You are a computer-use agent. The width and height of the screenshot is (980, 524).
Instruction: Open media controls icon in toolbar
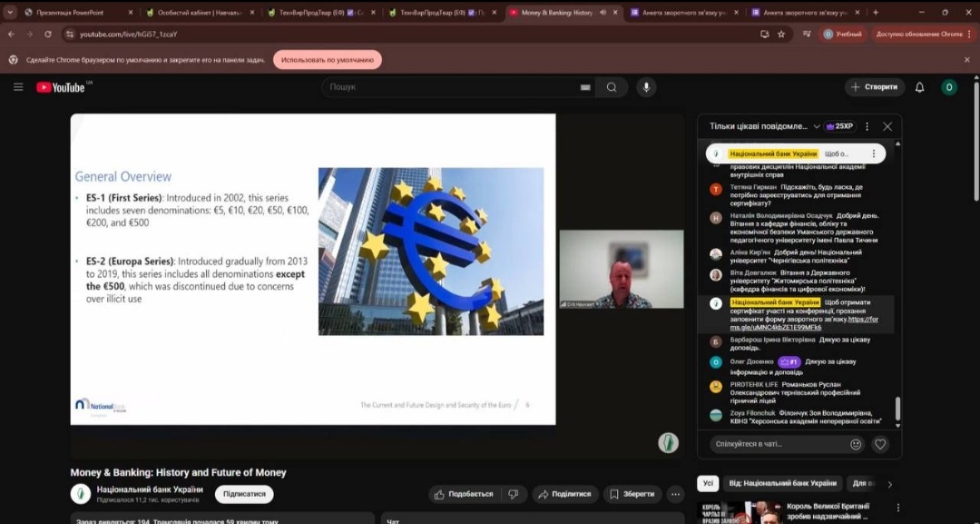click(807, 35)
